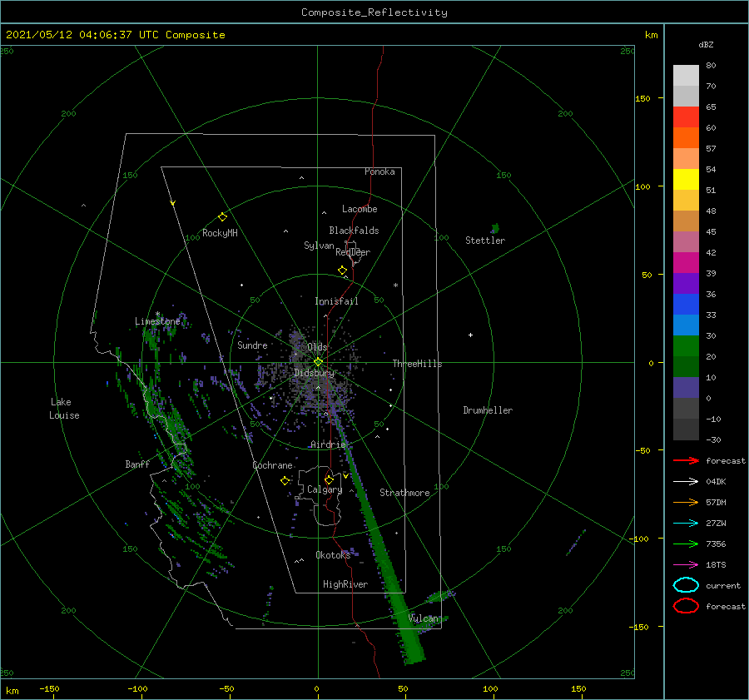This screenshot has height=700, width=749.
Task: Click the Okotoks town label
Action: tap(333, 554)
